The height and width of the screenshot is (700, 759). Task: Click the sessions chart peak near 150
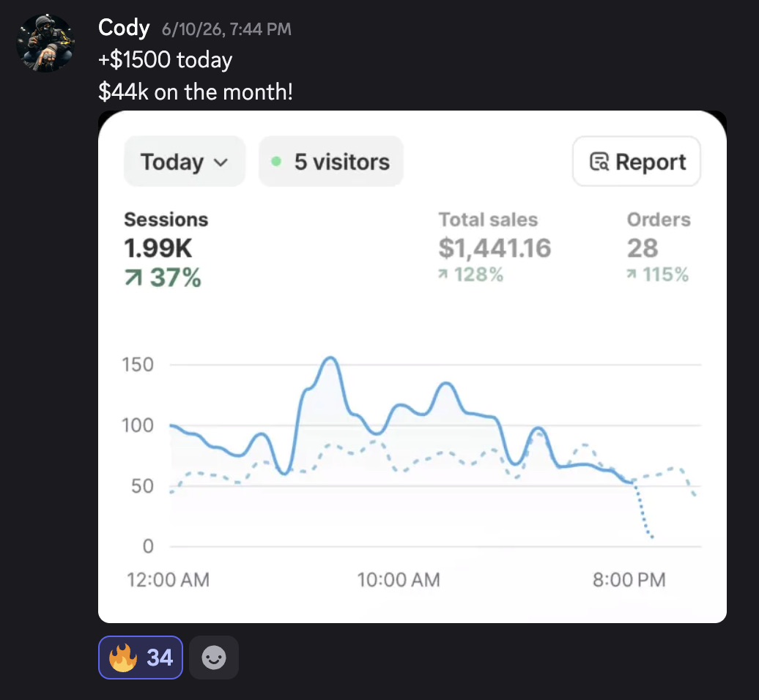coord(330,359)
